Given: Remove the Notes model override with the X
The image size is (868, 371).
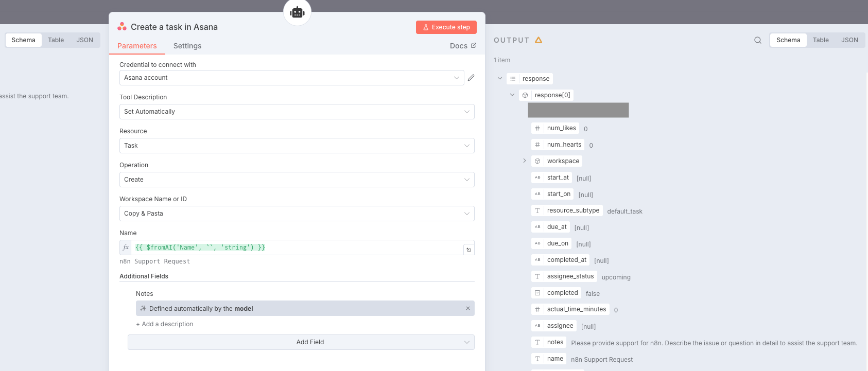Looking at the screenshot, I should tap(468, 308).
